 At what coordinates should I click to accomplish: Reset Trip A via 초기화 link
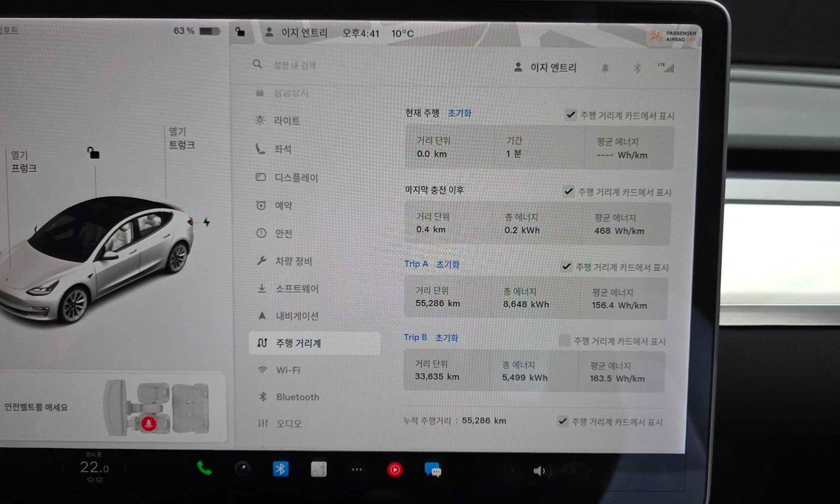coord(448,265)
